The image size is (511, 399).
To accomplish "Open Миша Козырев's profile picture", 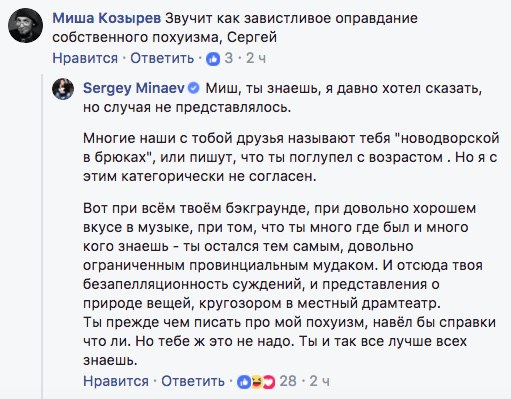I will point(25,26).
